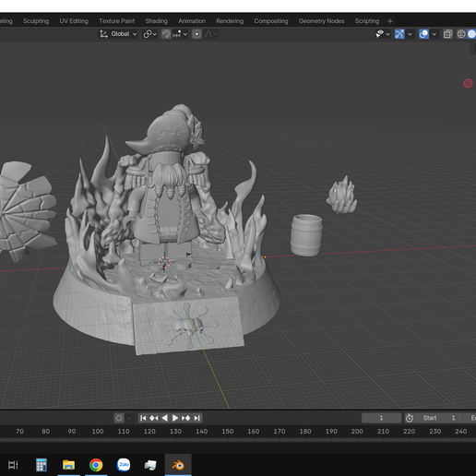Open the auto keyframing options dropdown
Screen dimensions: 476x476
(x=129, y=418)
